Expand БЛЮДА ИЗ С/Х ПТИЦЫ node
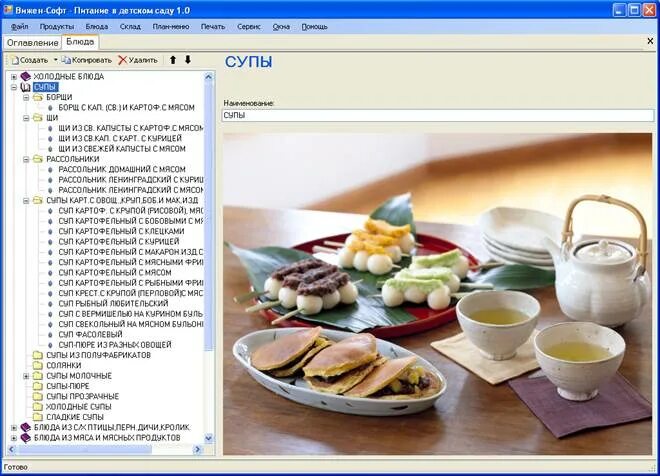This screenshot has width=660, height=476. tap(14, 428)
